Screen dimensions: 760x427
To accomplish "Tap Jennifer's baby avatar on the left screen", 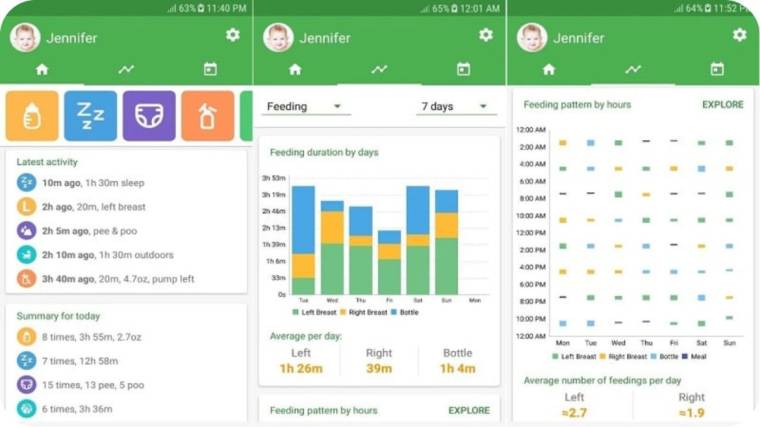I will tap(25, 37).
